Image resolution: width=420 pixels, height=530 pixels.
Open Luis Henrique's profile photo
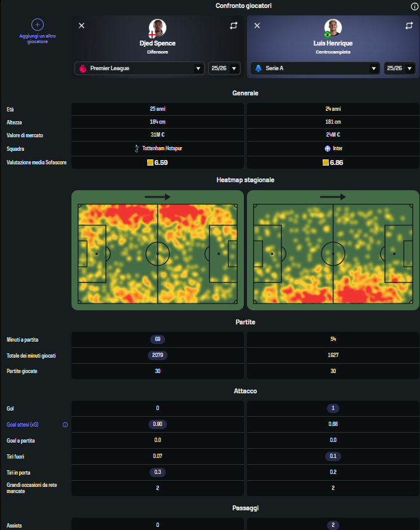[333, 28]
